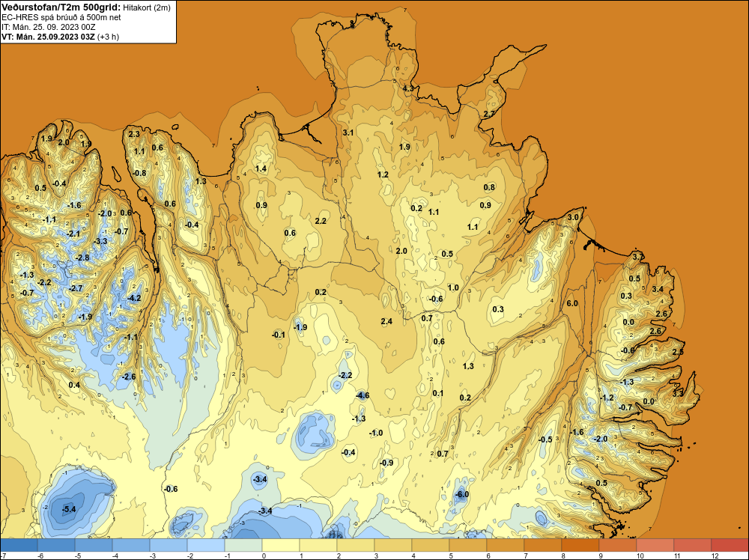Click the legend swatch labelled 3
Screen dimensions: 749x560
(x=393, y=545)
